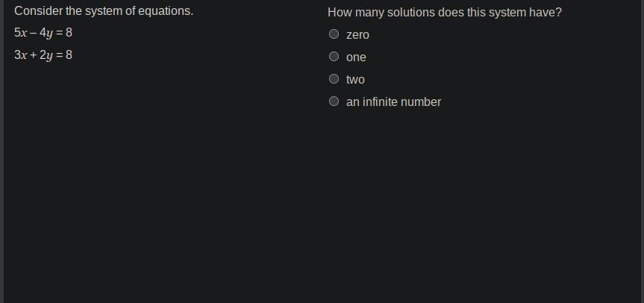Click the 4y term in first equation
This screenshot has height=303, width=644.
[46, 33]
